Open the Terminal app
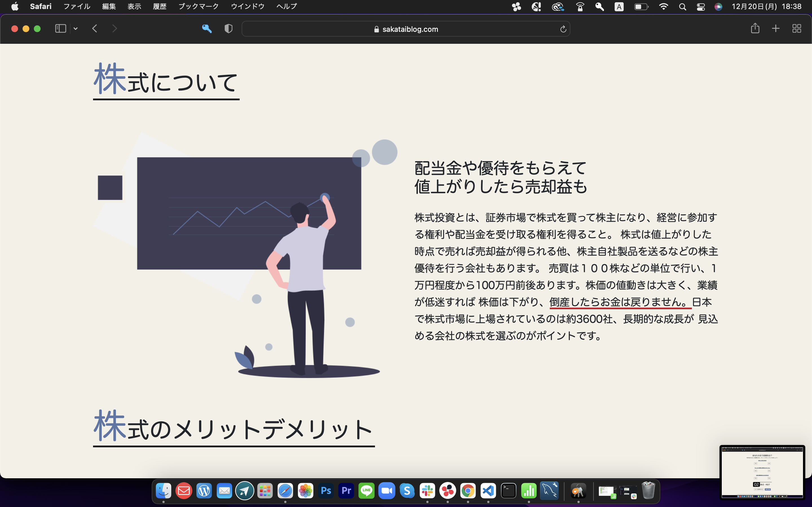 pos(509,490)
